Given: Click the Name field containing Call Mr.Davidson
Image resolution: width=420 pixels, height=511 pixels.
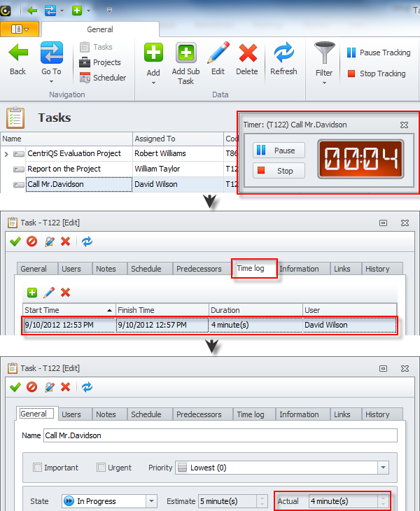Looking at the screenshot, I should point(220,435).
